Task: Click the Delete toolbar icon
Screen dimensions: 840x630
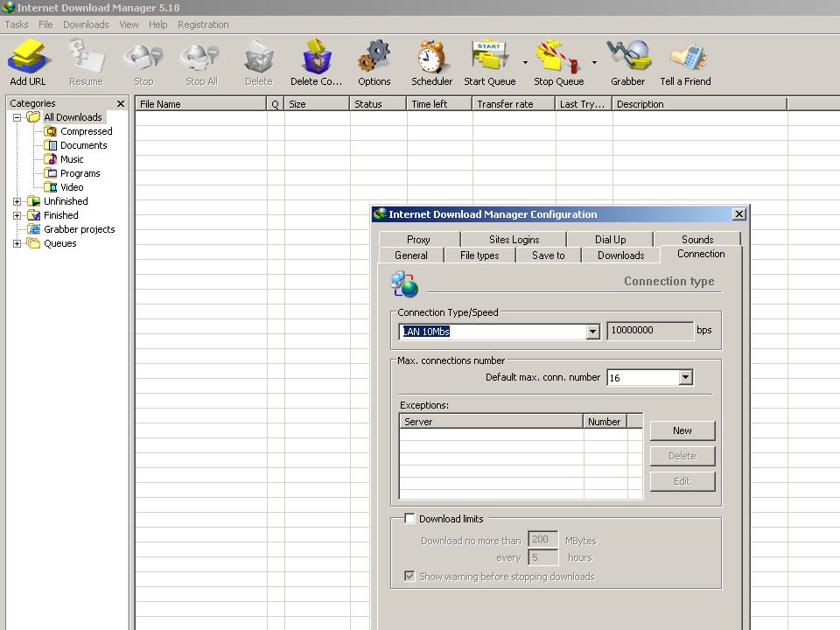Action: 259,56
